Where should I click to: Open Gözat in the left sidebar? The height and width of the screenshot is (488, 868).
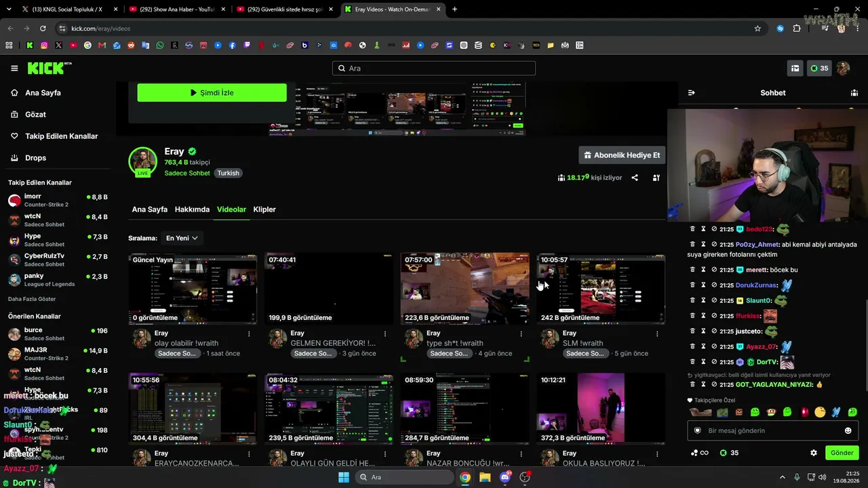35,115
